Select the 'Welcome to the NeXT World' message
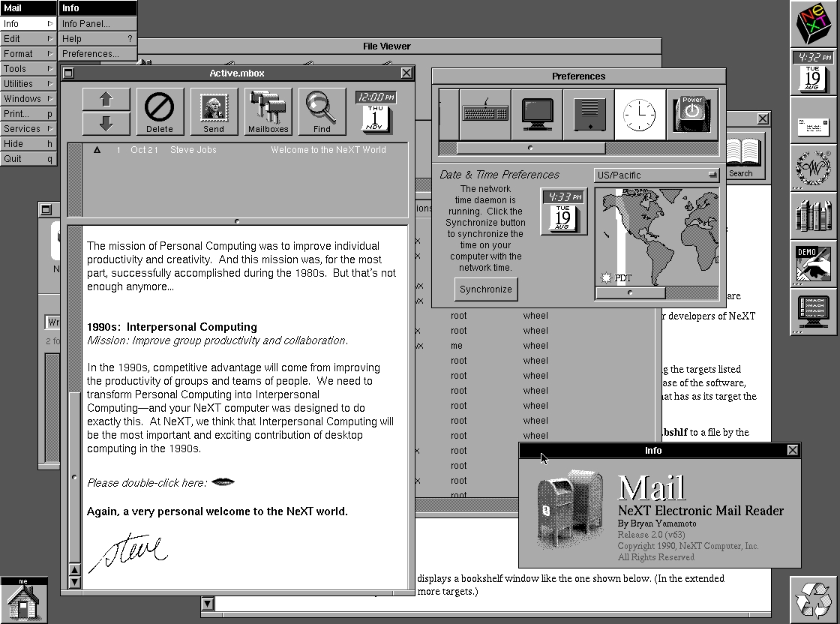 245,150
